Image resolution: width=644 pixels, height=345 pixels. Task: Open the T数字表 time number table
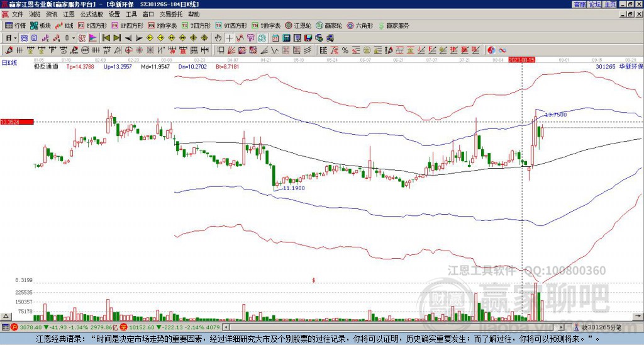click(x=266, y=25)
